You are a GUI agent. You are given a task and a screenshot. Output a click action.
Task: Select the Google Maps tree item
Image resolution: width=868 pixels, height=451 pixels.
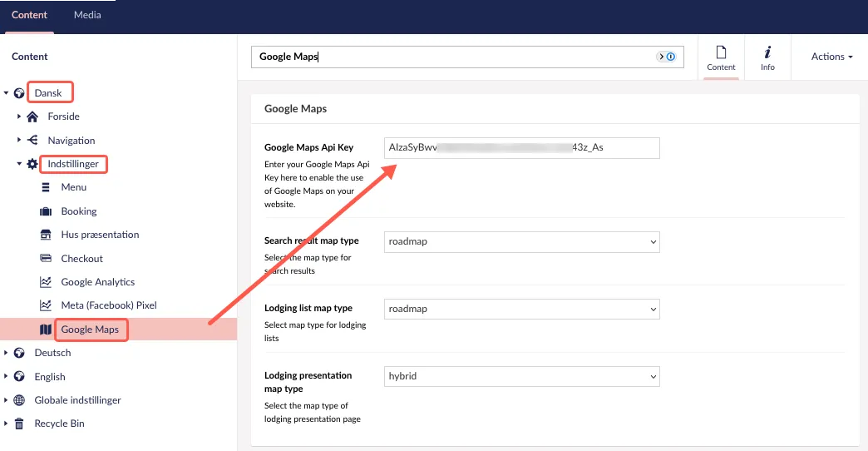pyautogui.click(x=90, y=330)
